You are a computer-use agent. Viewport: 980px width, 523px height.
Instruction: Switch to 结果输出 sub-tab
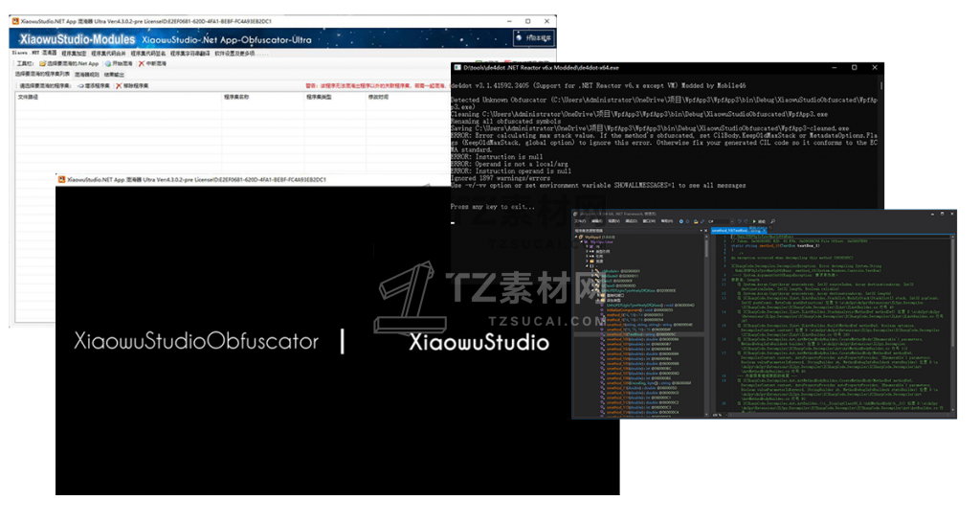[114, 75]
